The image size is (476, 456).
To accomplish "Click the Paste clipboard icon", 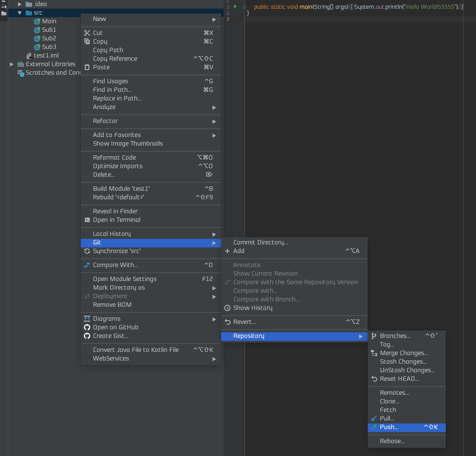I will coord(87,67).
